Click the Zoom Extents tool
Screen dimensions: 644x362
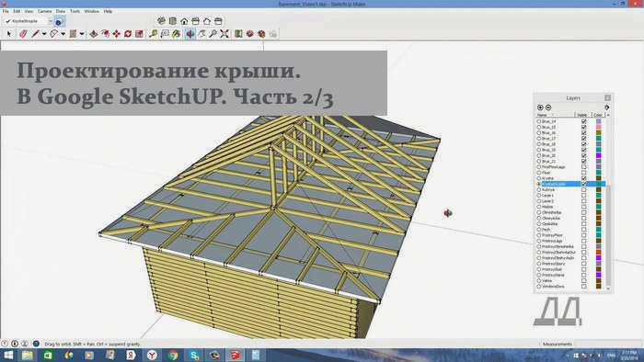pyautogui.click(x=224, y=34)
